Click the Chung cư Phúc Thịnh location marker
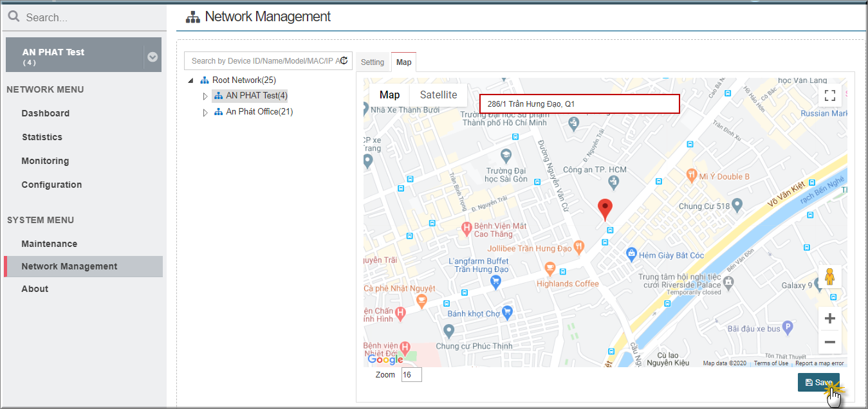 point(449,331)
